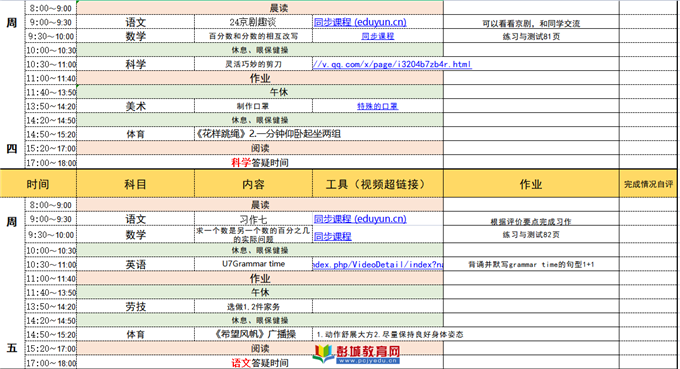Open Friday 数学 同步课程 link
680x369 pixels.
[x=333, y=236]
